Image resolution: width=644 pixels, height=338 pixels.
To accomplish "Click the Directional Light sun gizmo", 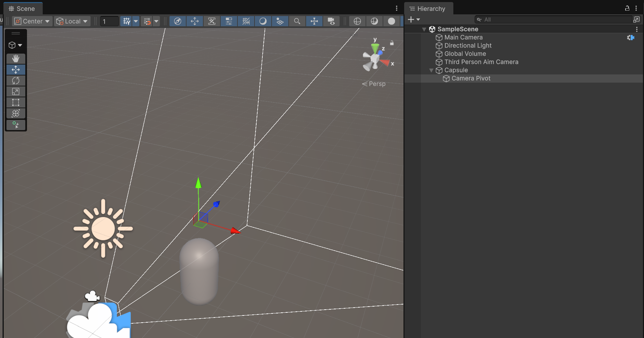I will click(103, 228).
